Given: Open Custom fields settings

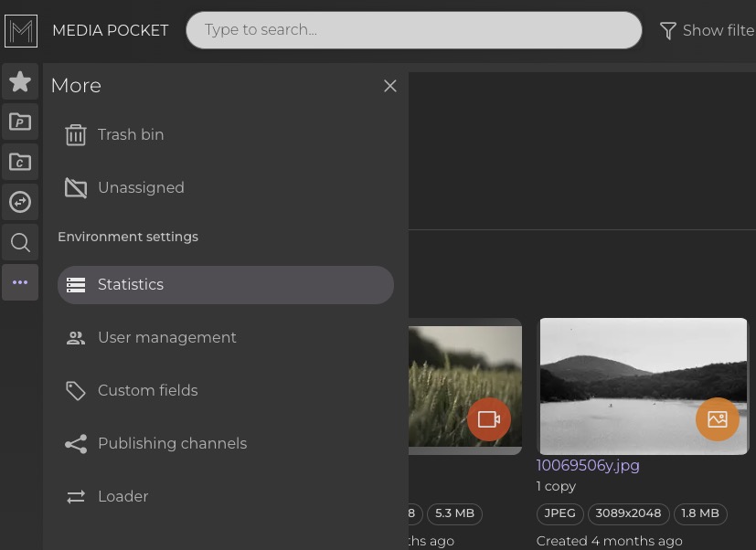Looking at the screenshot, I should click(147, 390).
